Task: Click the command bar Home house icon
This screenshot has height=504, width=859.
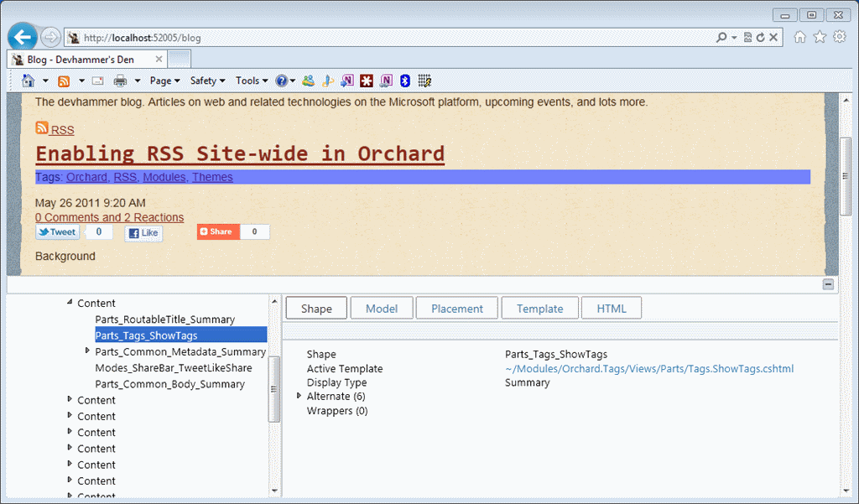Action: pyautogui.click(x=28, y=81)
